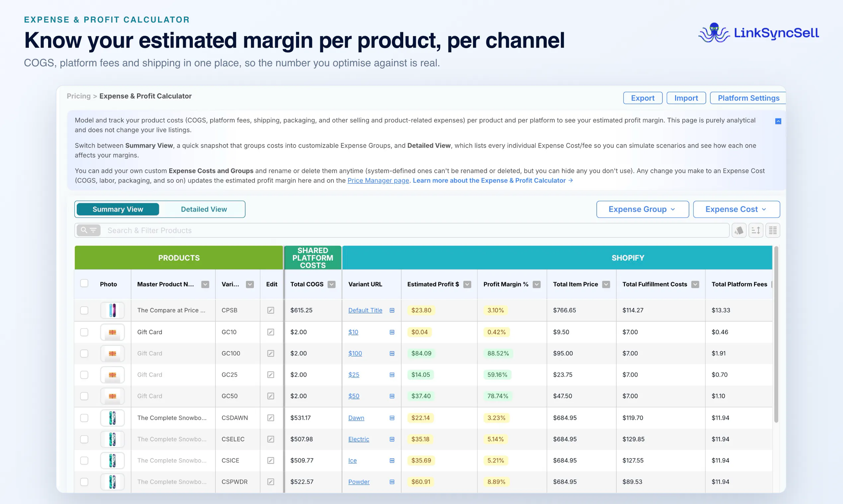Click the edit icon for CSDAWN row
Image resolution: width=843 pixels, height=504 pixels.
click(270, 418)
